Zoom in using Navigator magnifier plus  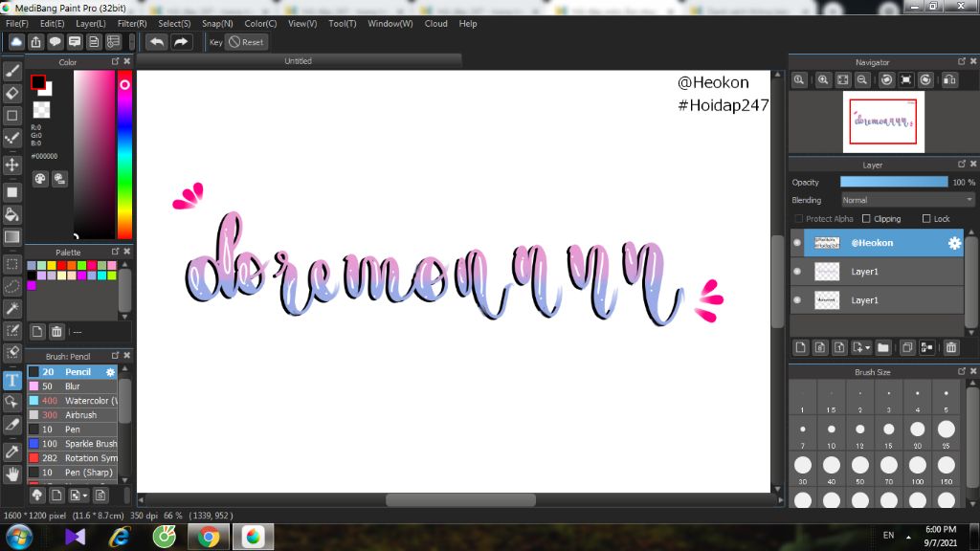[823, 80]
